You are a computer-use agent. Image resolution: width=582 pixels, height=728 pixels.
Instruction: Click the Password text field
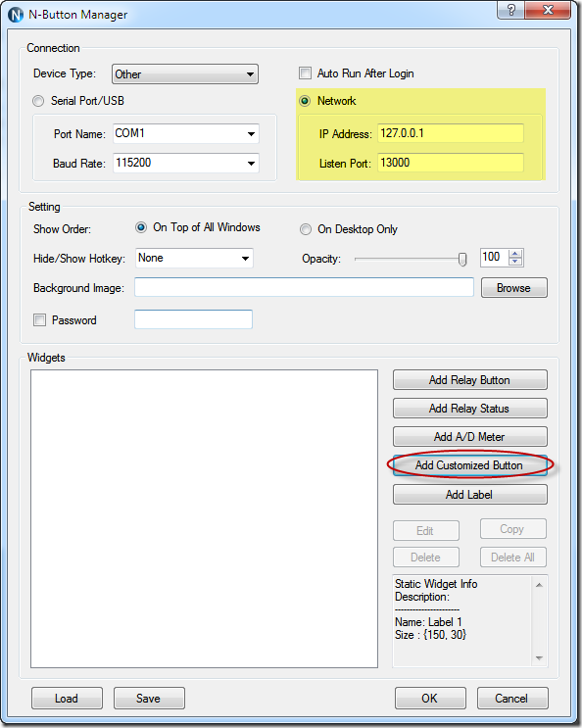194,319
